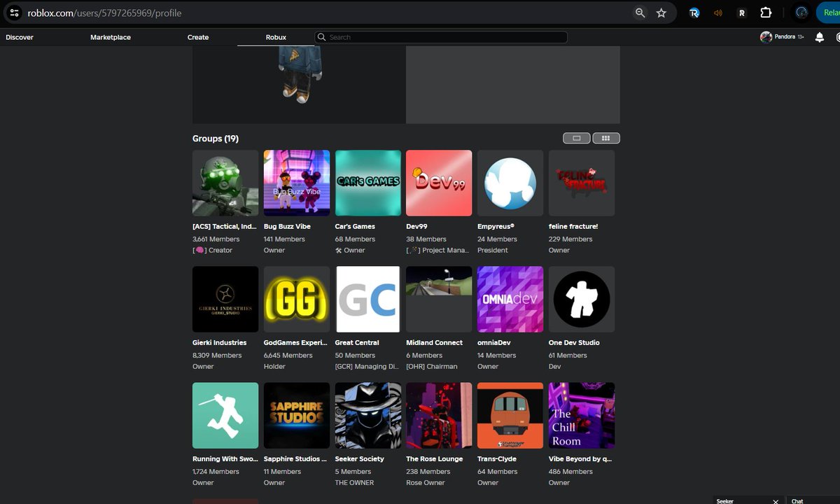Click the 'Empyreus®' group name link
The height and width of the screenshot is (504, 840).
tap(496, 226)
